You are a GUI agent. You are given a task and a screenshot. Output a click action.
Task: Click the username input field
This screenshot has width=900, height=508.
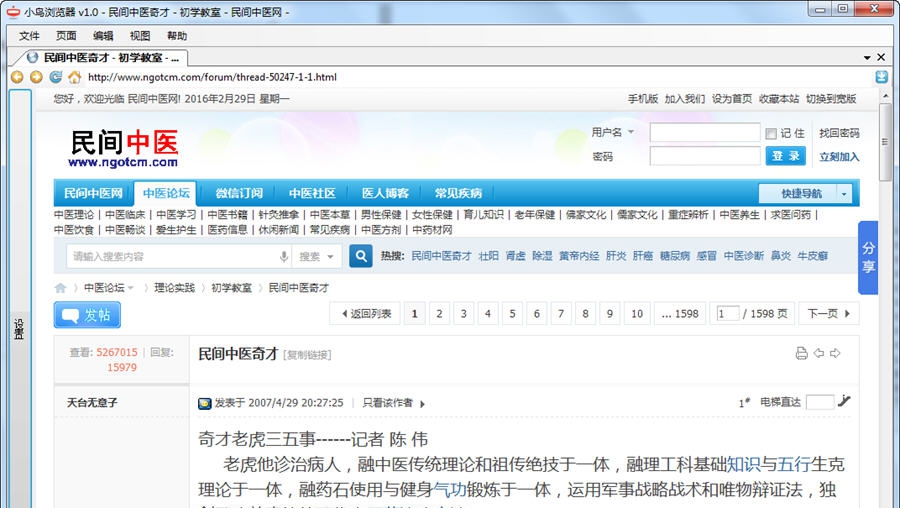[x=705, y=133]
